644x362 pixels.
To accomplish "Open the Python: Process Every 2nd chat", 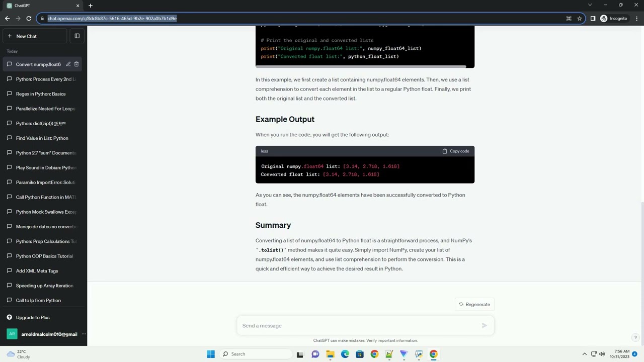I will point(43,79).
